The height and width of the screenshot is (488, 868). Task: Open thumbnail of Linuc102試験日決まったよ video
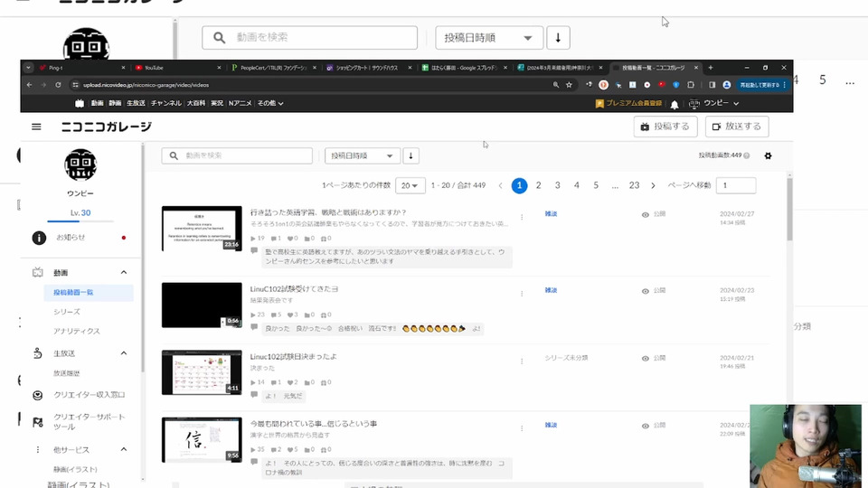coord(202,372)
